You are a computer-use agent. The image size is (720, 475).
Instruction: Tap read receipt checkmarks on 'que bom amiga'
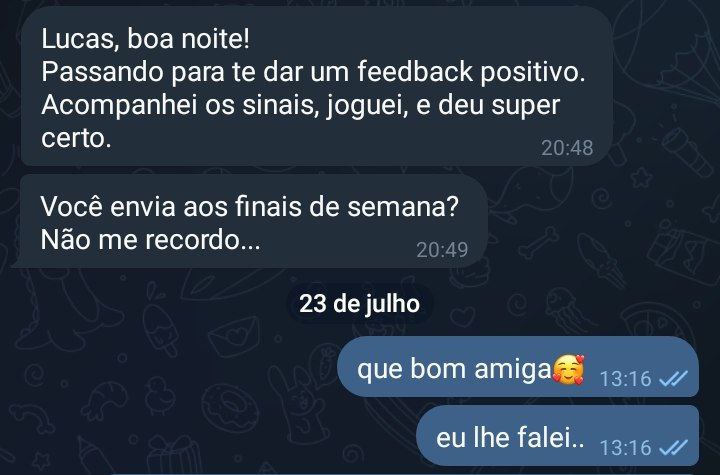[673, 379]
